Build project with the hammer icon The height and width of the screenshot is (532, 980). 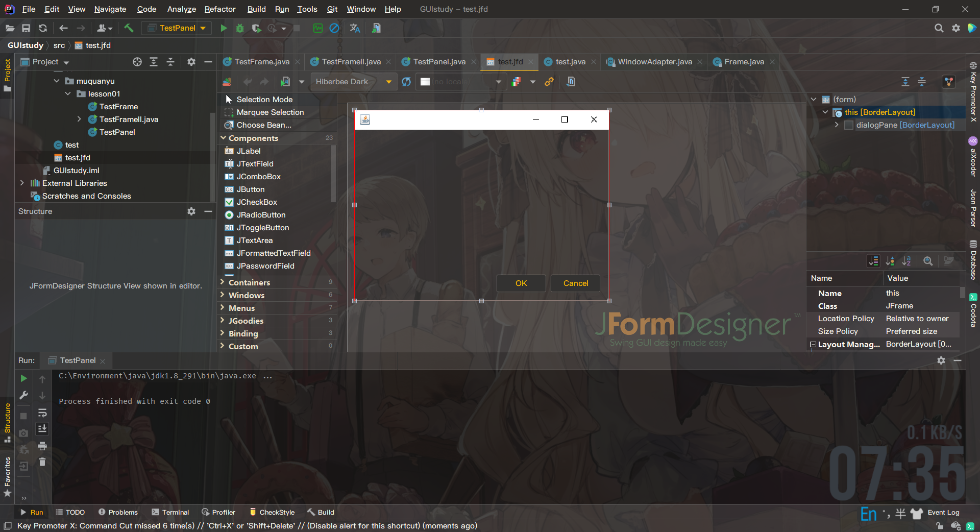point(129,28)
